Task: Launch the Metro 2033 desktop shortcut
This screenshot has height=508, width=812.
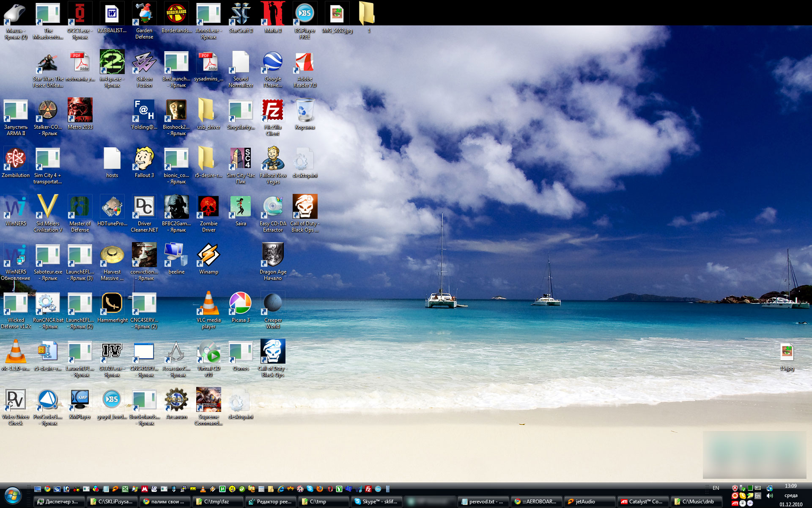Action: click(80, 114)
